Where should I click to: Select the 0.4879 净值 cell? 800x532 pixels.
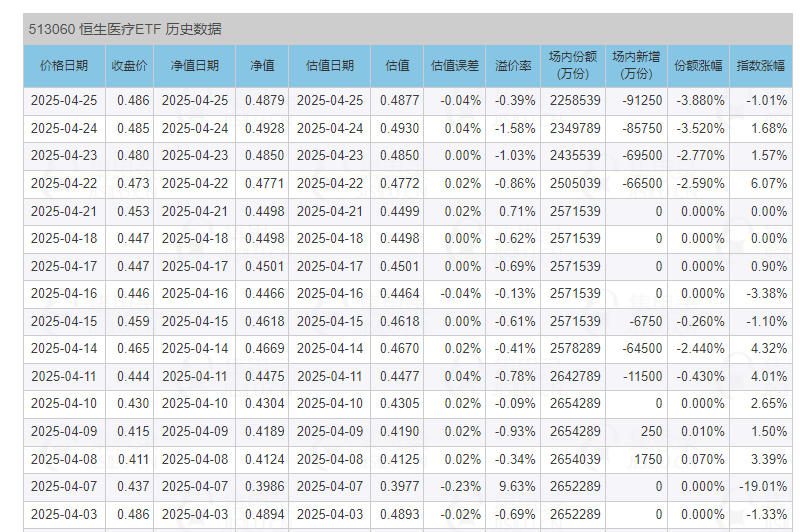pos(264,101)
